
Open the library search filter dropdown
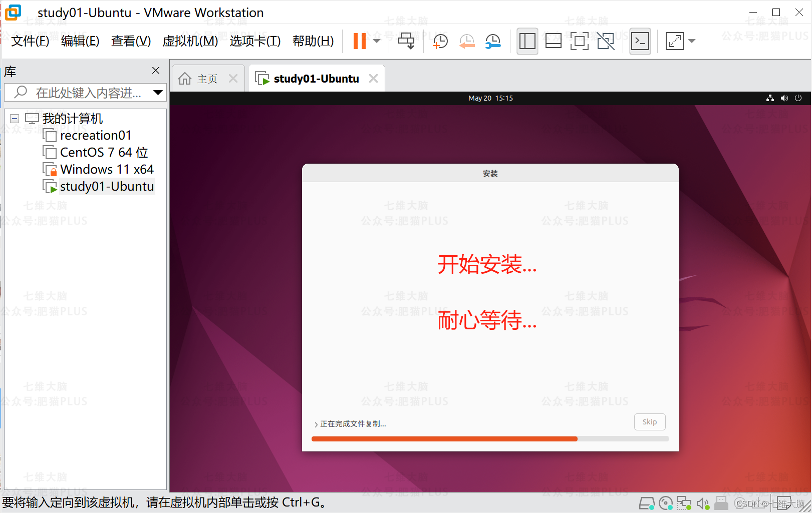(158, 93)
